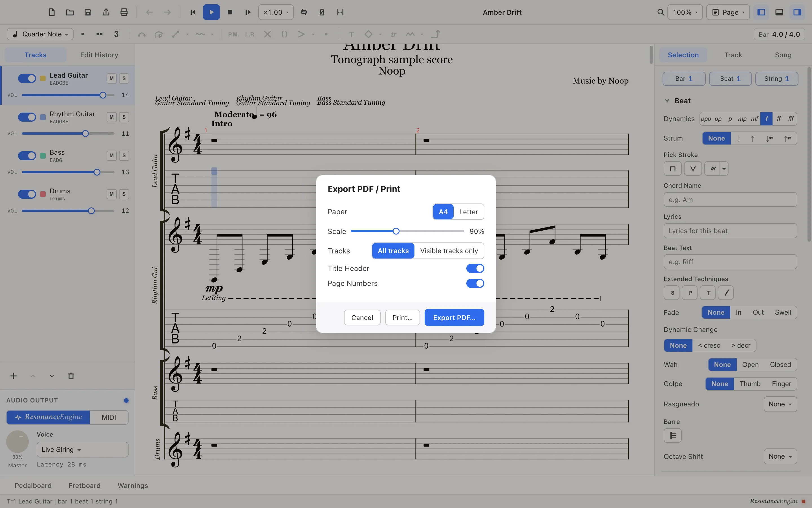The image size is (812, 508).
Task: Open the Quarter Note duration dropdown
Action: coord(40,34)
